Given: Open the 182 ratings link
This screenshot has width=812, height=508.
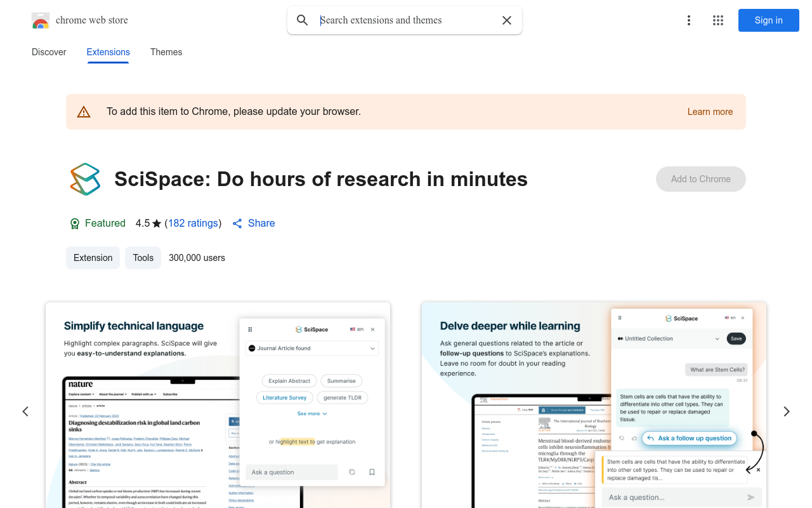Looking at the screenshot, I should pos(193,224).
